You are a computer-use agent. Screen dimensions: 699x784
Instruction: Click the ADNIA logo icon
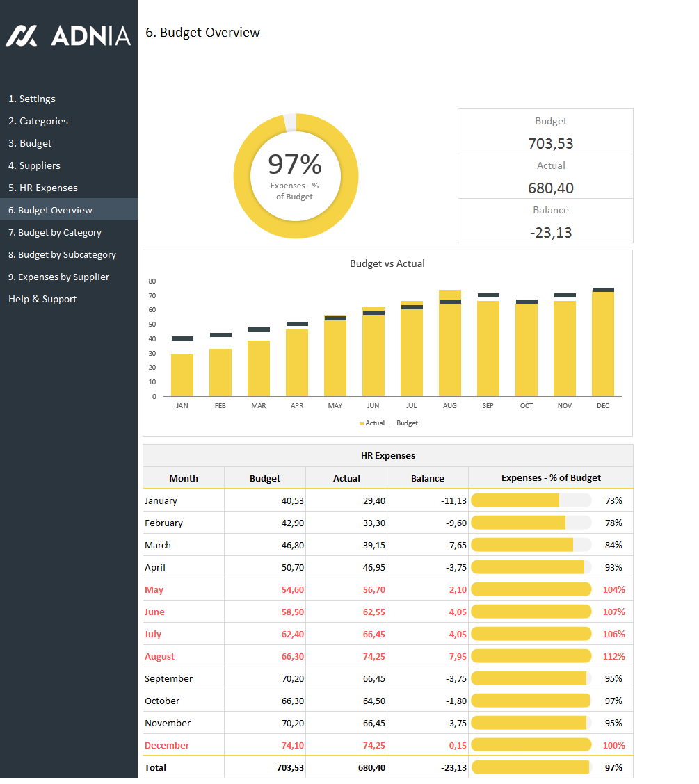[x=22, y=35]
